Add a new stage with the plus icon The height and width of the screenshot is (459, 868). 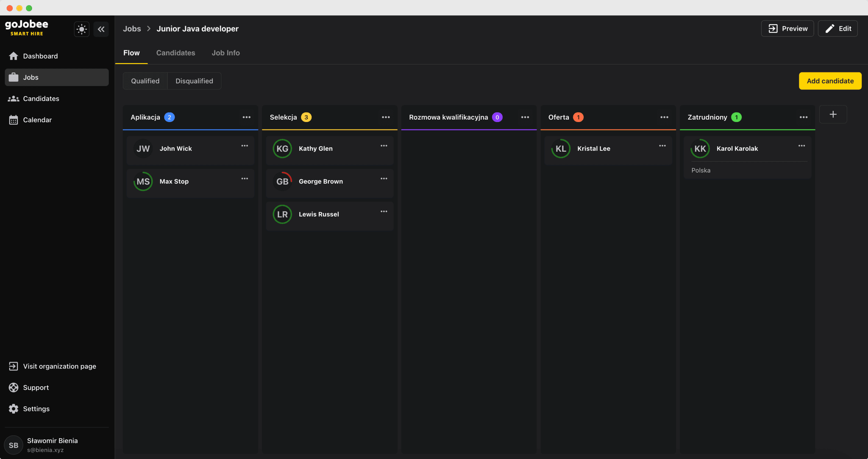833,114
